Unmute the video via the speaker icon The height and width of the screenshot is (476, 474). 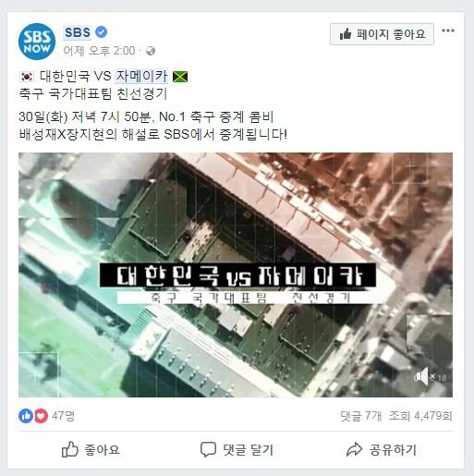(x=422, y=376)
